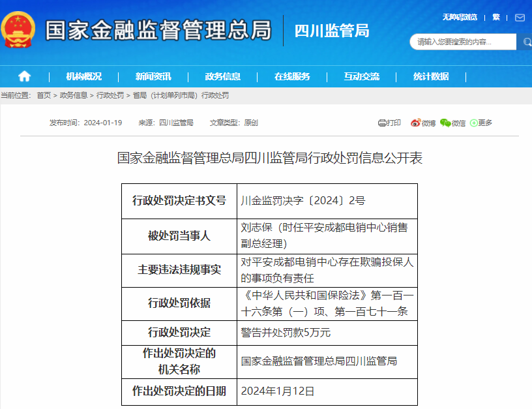Click the 微信 share label
The height and width of the screenshot is (409, 532).
(458, 123)
